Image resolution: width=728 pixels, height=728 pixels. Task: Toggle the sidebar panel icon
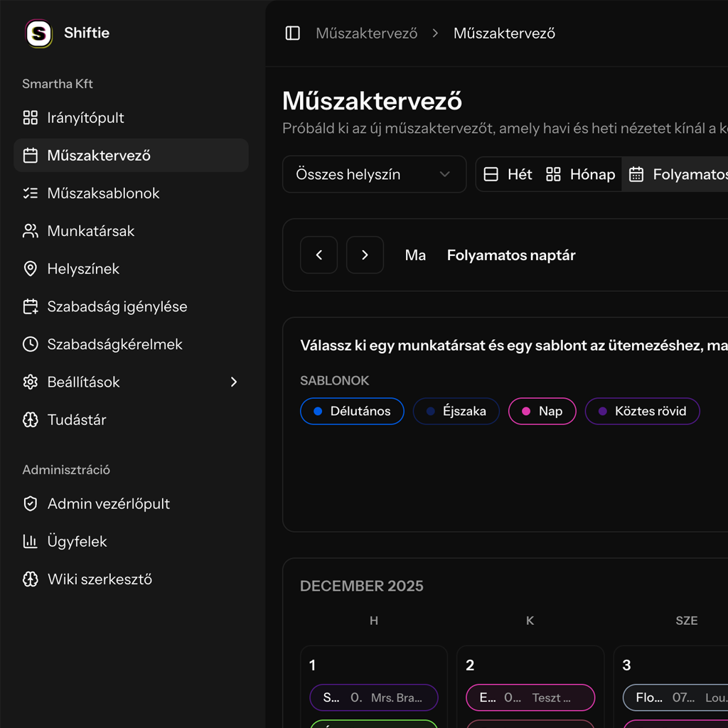click(292, 33)
